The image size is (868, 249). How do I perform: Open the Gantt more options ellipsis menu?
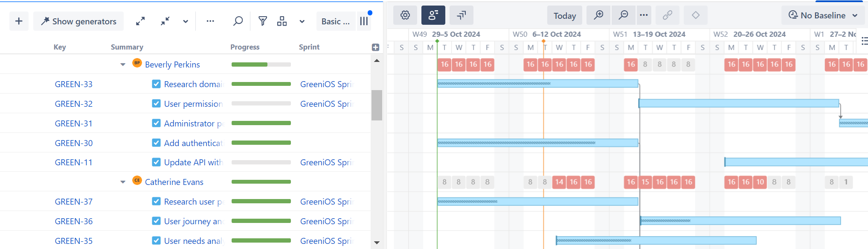[x=644, y=15]
